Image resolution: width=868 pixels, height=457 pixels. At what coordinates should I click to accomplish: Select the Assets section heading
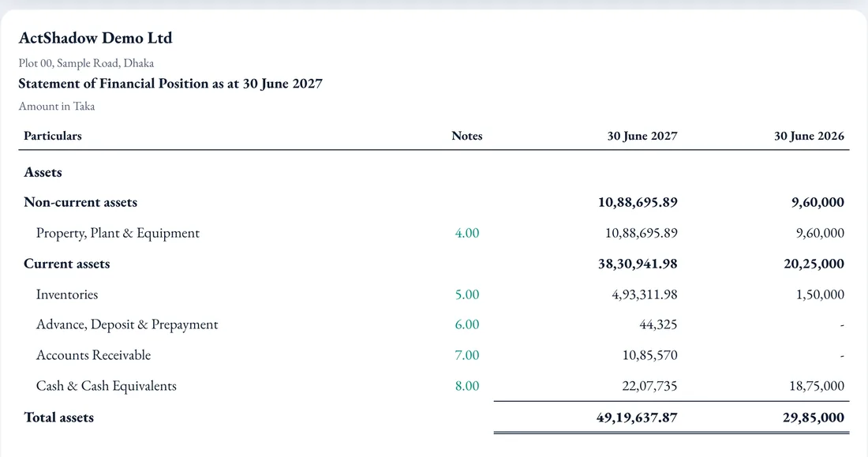(x=43, y=172)
